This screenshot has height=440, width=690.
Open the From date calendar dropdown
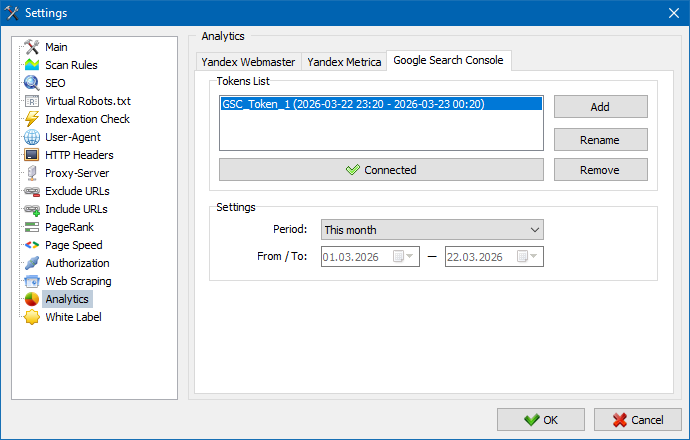403,257
